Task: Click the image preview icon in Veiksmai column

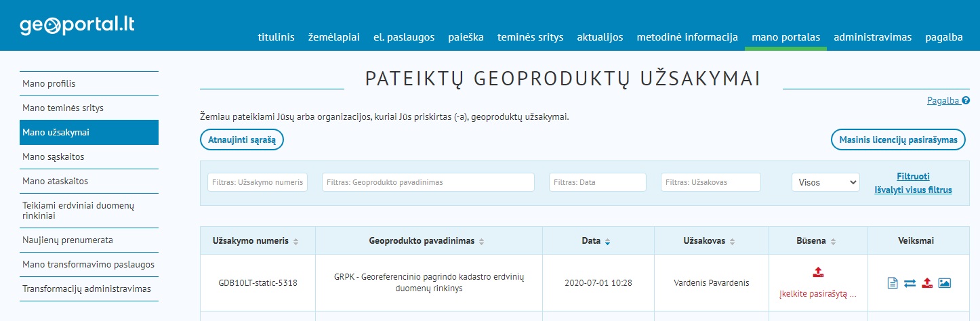Action: point(945,283)
